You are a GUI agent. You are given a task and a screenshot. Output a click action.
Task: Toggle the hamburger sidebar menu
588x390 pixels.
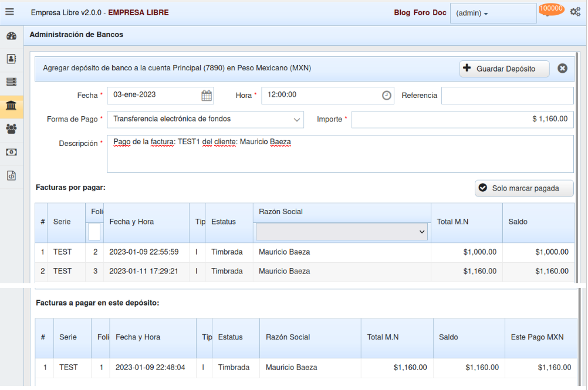pyautogui.click(x=9, y=12)
